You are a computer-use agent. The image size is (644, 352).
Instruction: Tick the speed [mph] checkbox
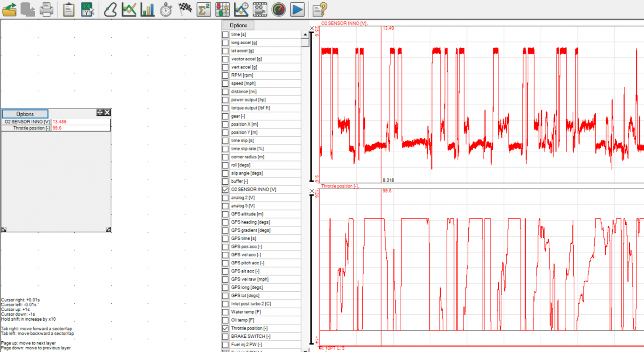click(x=225, y=84)
